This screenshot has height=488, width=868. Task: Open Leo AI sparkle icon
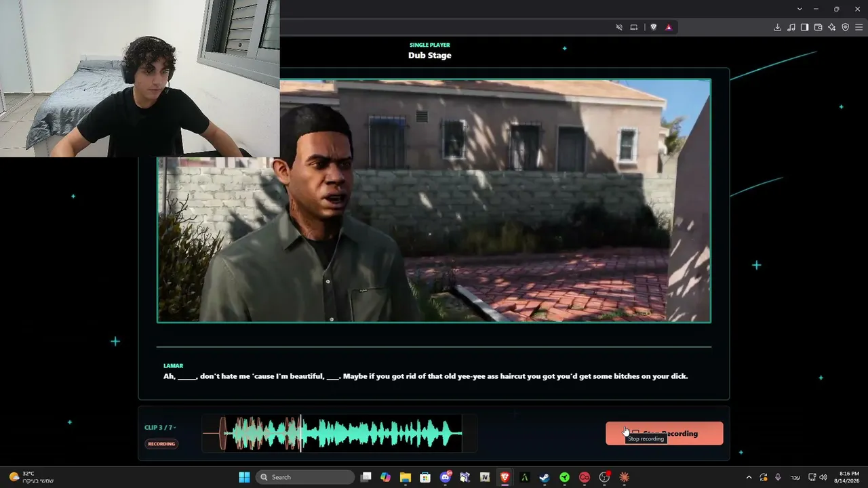[x=831, y=27]
